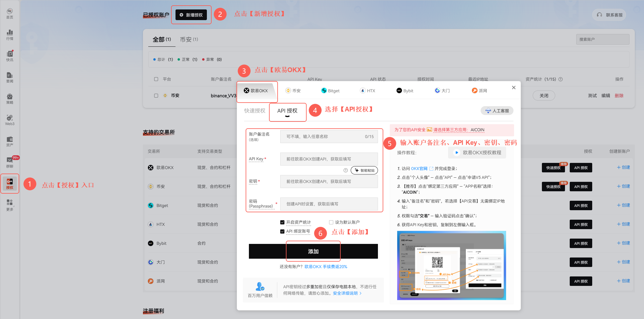Image resolution: width=644 pixels, height=319 pixels.
Task: Open the 行情 market sidebar icon
Action: coord(10,35)
